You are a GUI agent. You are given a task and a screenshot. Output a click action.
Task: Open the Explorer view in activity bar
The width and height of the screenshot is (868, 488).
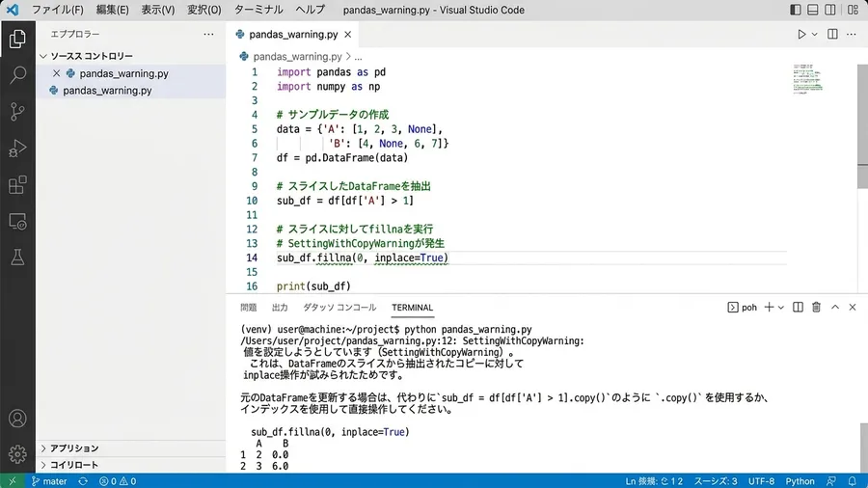pos(17,39)
